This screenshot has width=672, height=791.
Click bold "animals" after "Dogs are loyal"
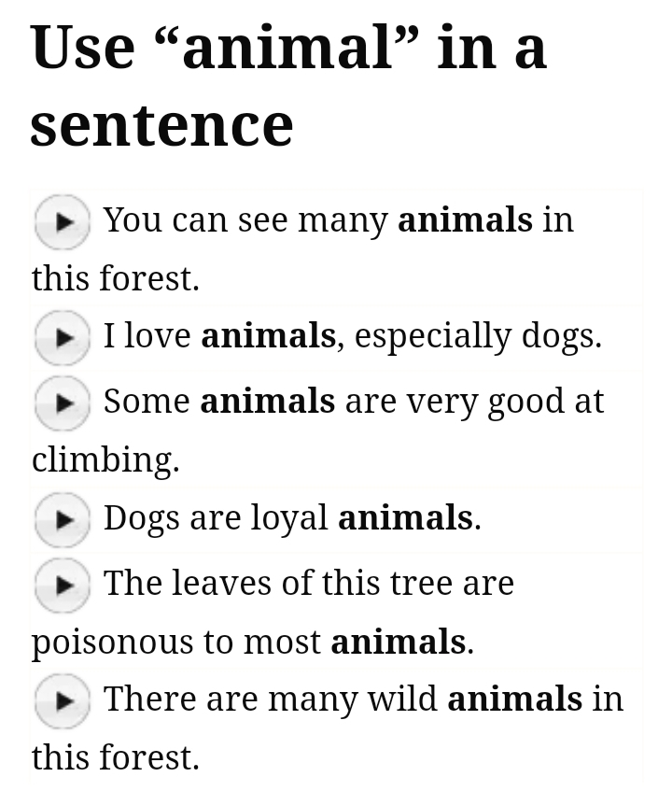[405, 517]
